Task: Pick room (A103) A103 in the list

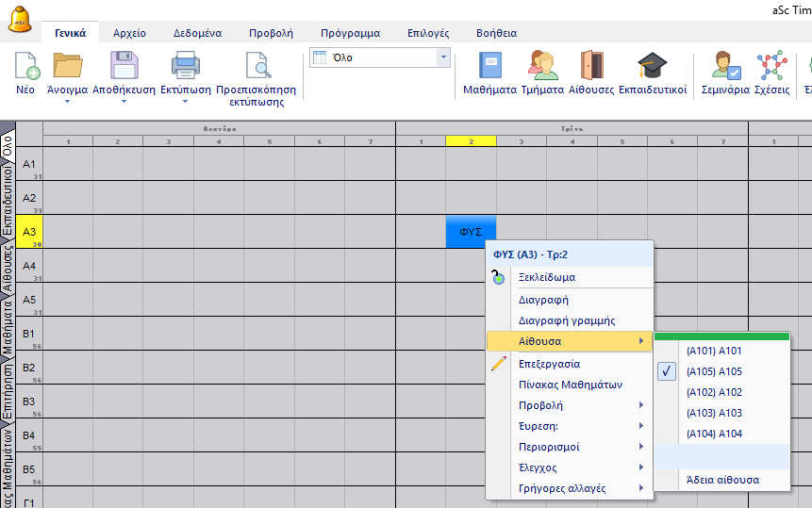Action: pos(714,413)
